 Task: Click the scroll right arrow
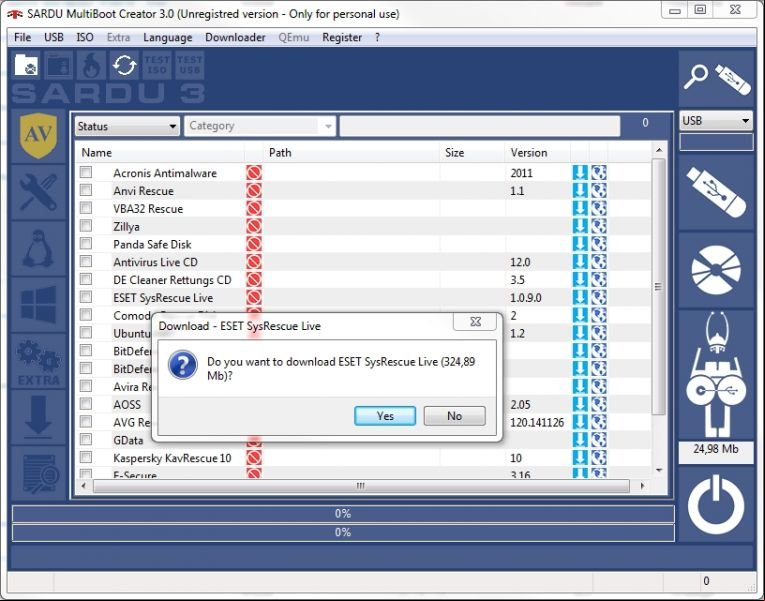click(642, 486)
